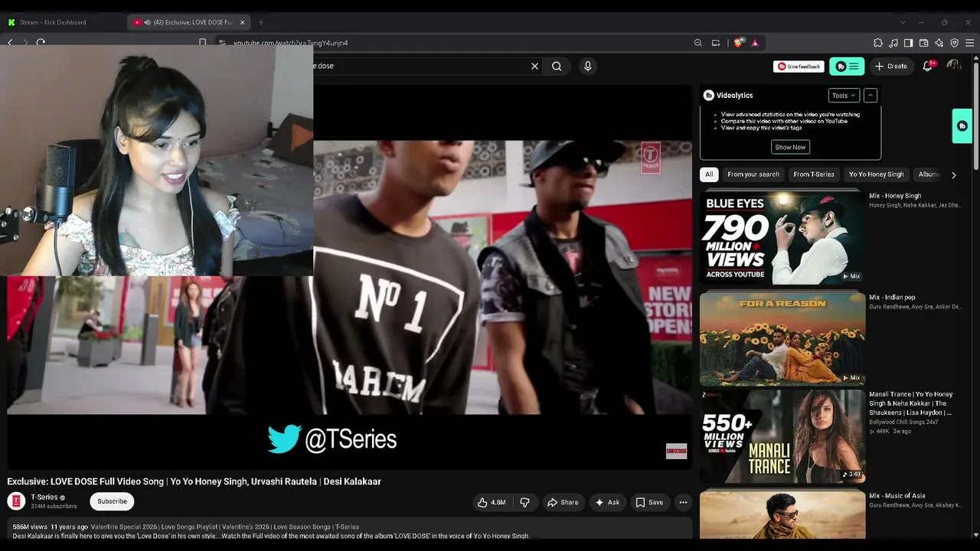Screen dimensions: 980x551
Task: Open the Videolytics Tools dropdown
Action: click(x=844, y=96)
